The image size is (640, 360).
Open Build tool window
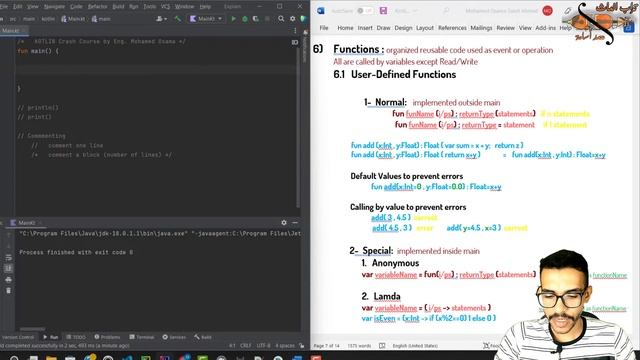coord(203,337)
